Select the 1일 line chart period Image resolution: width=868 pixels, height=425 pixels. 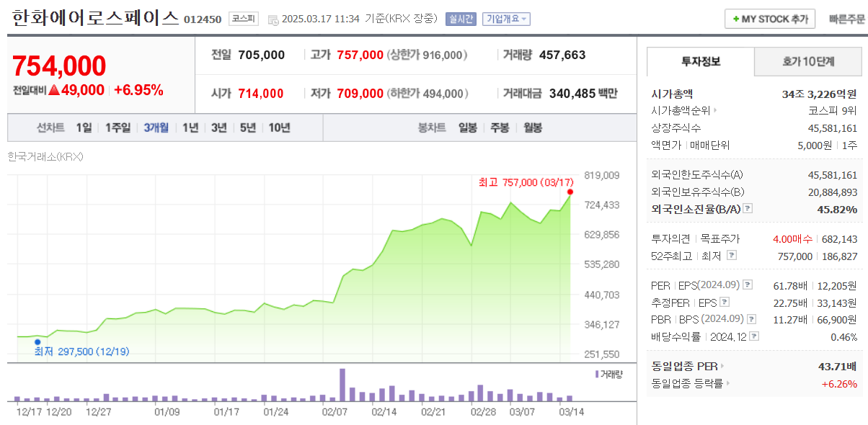84,127
